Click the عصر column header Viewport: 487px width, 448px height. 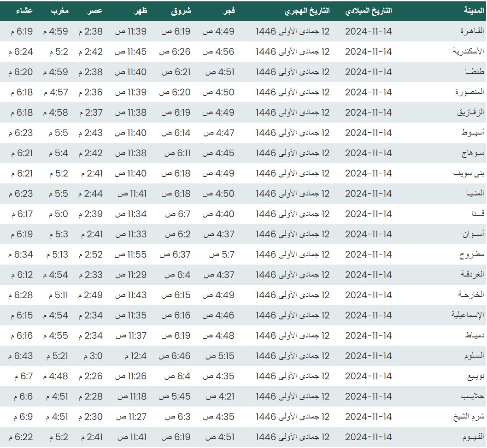click(95, 11)
